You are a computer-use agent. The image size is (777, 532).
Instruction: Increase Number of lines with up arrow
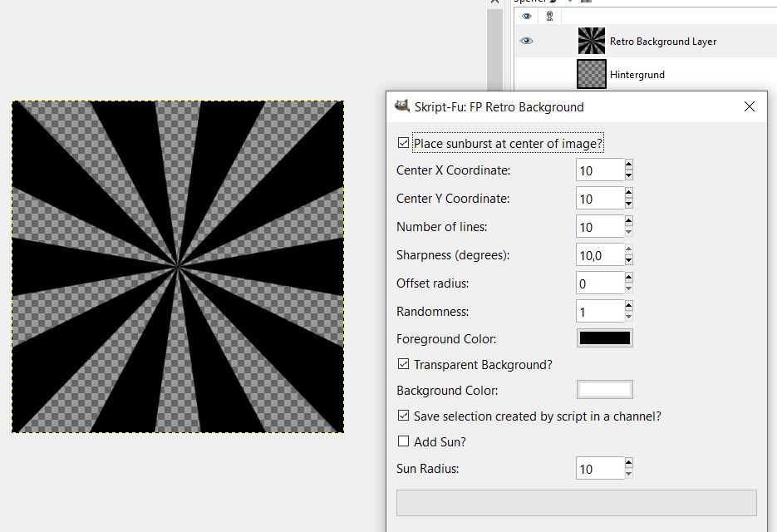[628, 221]
